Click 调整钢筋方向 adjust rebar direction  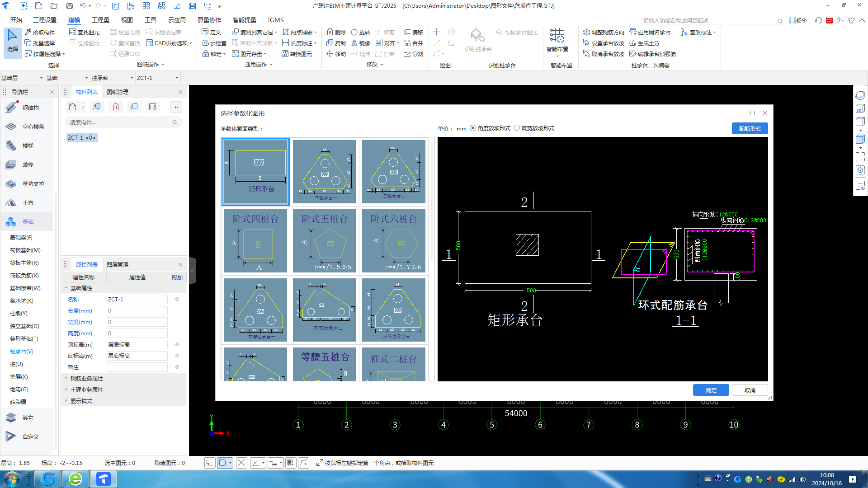(604, 32)
